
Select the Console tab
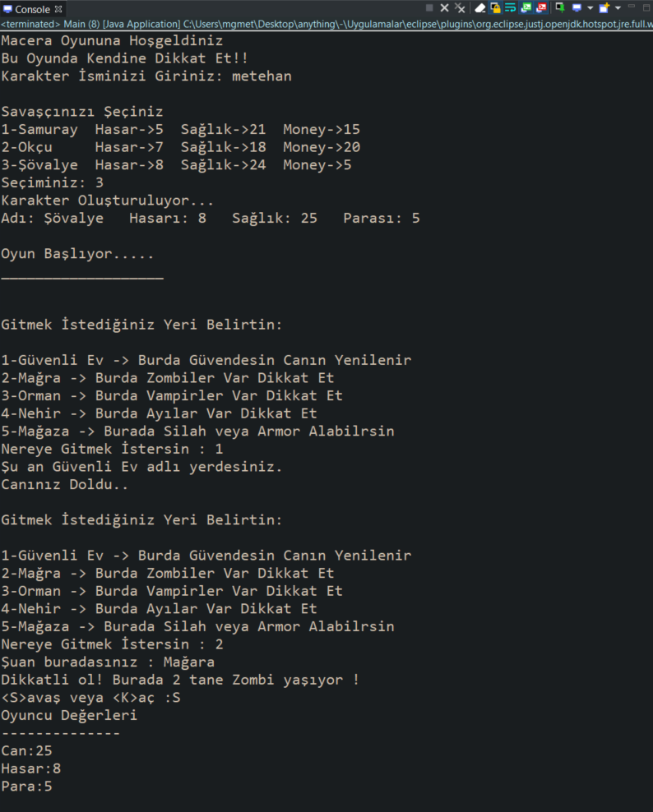click(29, 7)
